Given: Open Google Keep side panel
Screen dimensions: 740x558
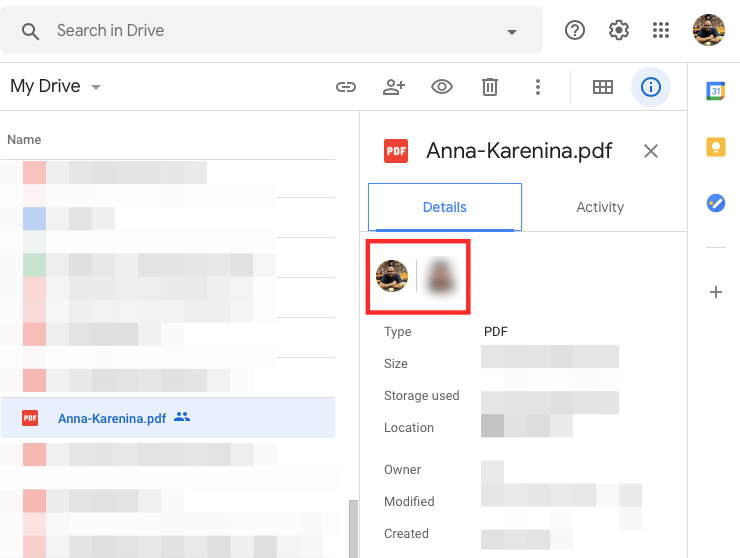Looking at the screenshot, I should [x=715, y=147].
